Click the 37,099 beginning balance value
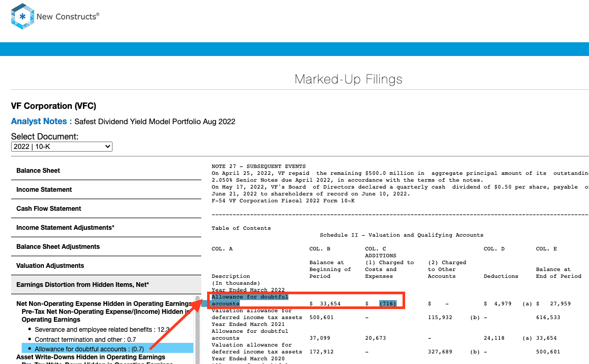 click(x=320, y=338)
